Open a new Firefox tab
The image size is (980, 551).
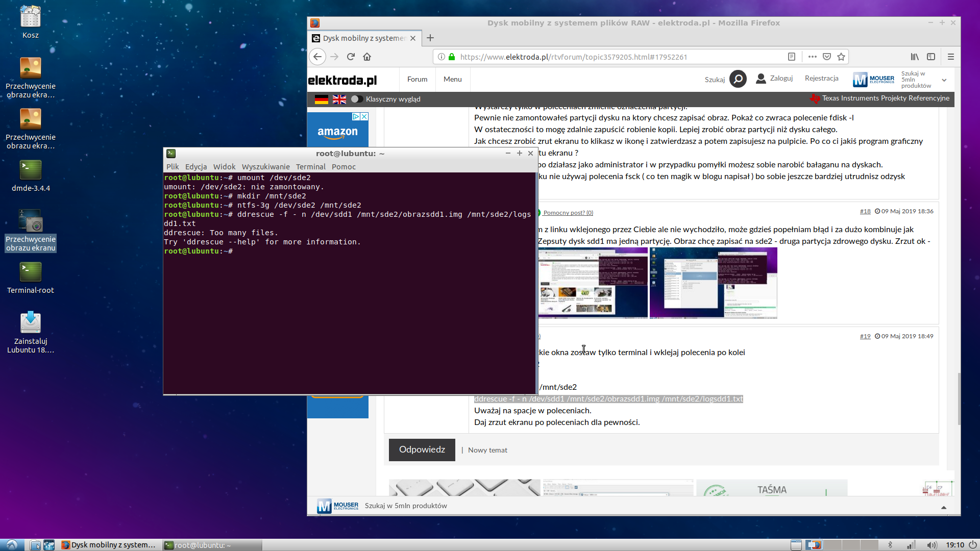[430, 38]
